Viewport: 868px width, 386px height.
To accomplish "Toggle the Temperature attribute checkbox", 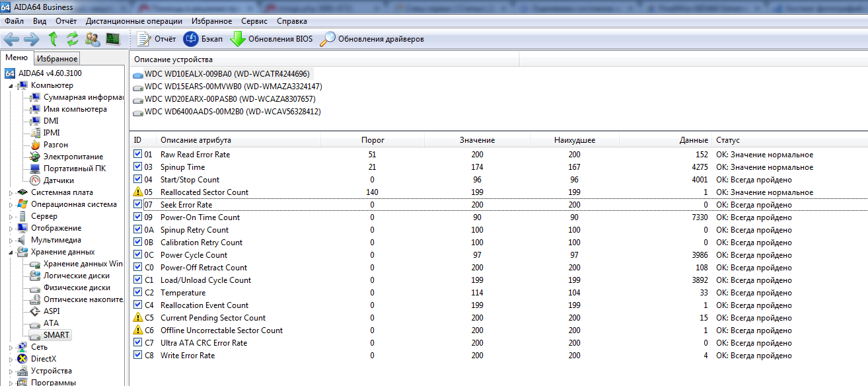I will tap(137, 293).
